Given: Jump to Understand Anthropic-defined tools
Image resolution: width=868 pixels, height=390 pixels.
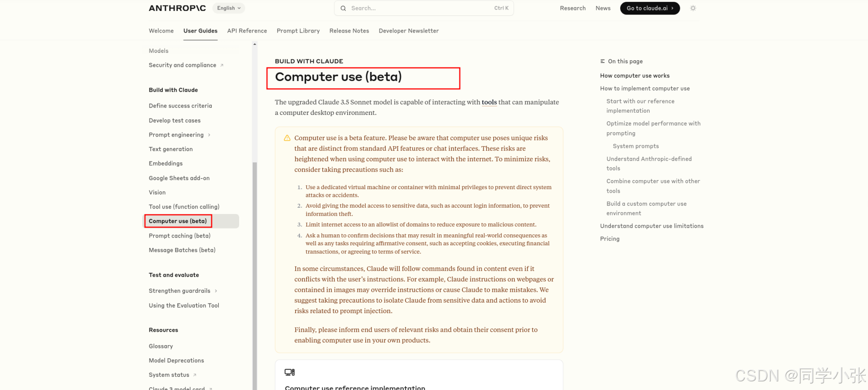Looking at the screenshot, I should [x=649, y=164].
